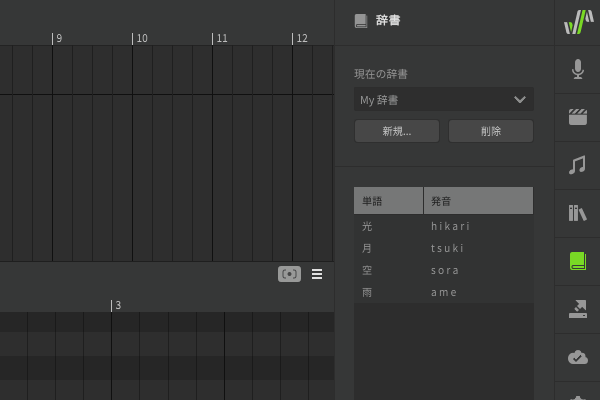The width and height of the screenshot is (600, 400).
Task: Open the music note panel icon
Action: click(x=578, y=165)
